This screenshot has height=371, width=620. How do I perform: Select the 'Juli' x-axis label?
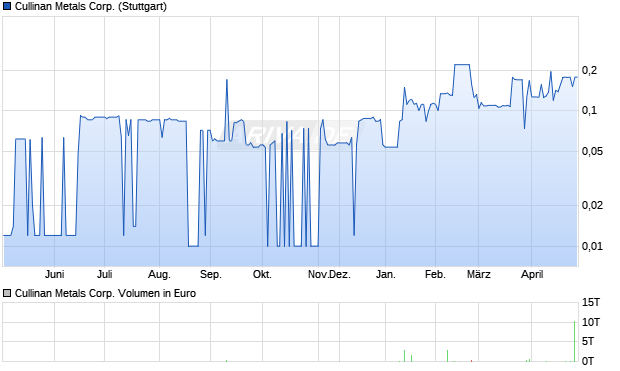(105, 274)
